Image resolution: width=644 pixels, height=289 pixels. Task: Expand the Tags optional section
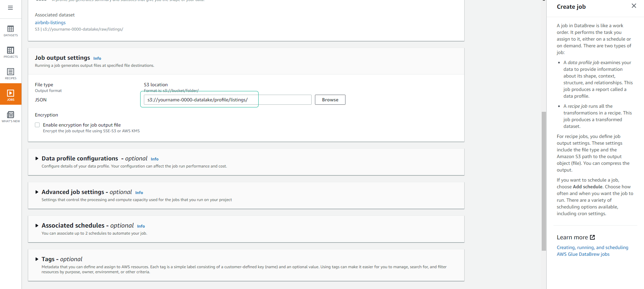[37, 259]
